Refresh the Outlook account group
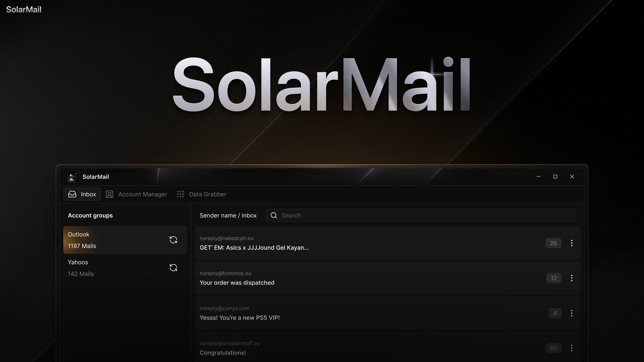This screenshot has height=362, width=644. 173,240
